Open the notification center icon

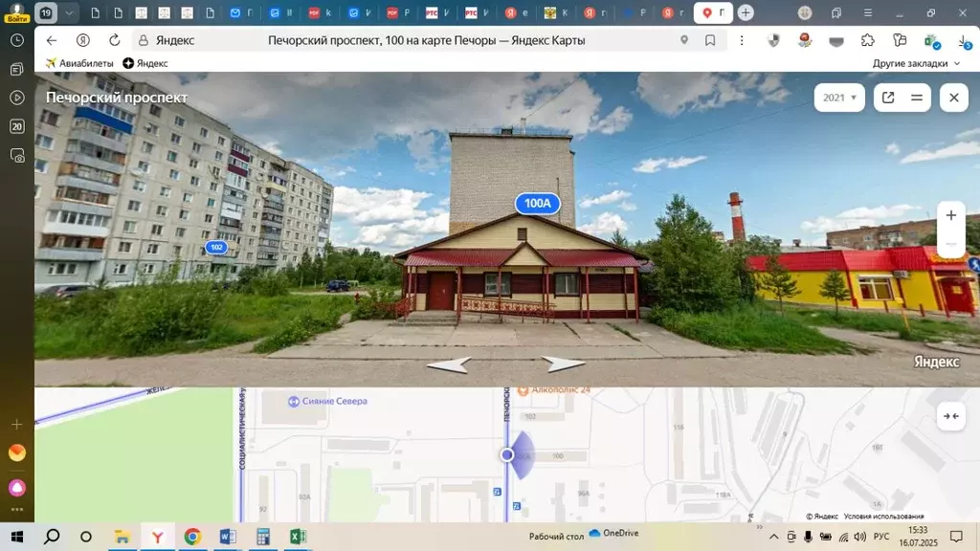pos(956,537)
